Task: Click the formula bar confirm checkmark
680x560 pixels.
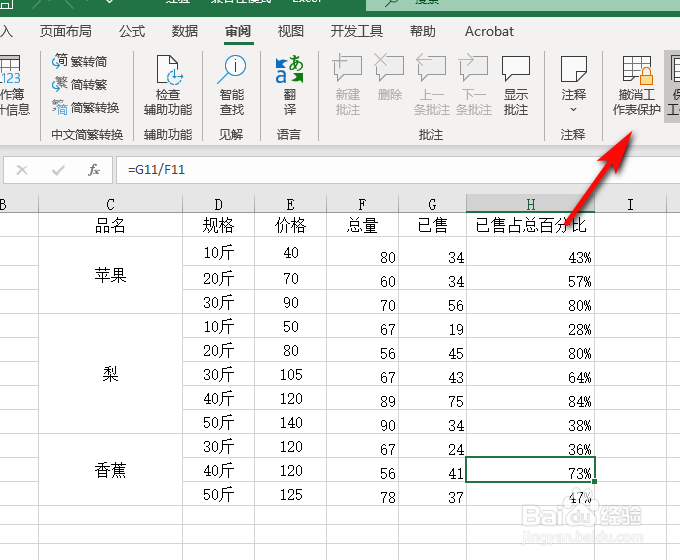Action: [58, 170]
